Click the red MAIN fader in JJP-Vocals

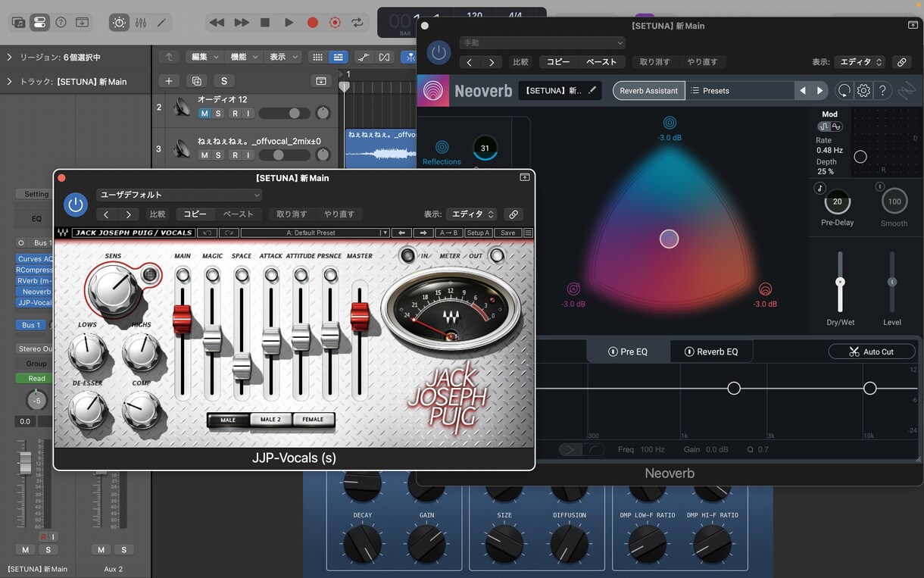click(182, 319)
